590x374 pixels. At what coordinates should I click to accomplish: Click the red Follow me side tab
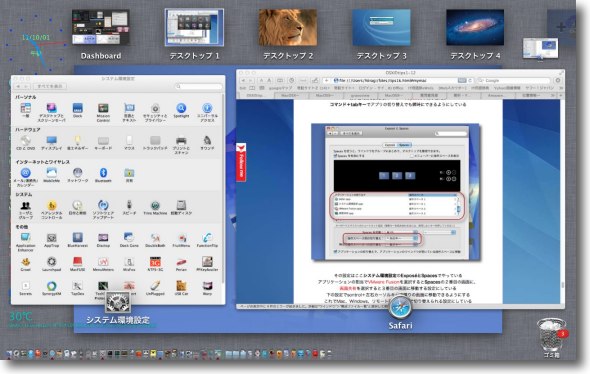point(241,163)
